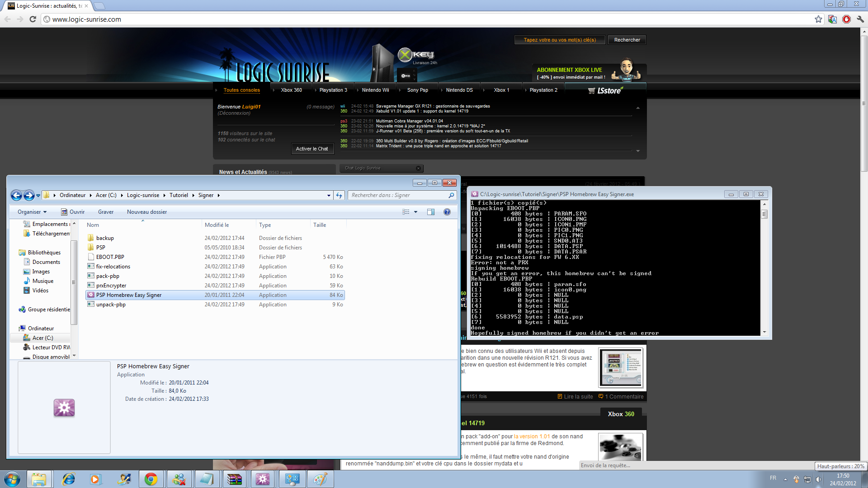Open the Abonnement Xbox Live banner

589,72
